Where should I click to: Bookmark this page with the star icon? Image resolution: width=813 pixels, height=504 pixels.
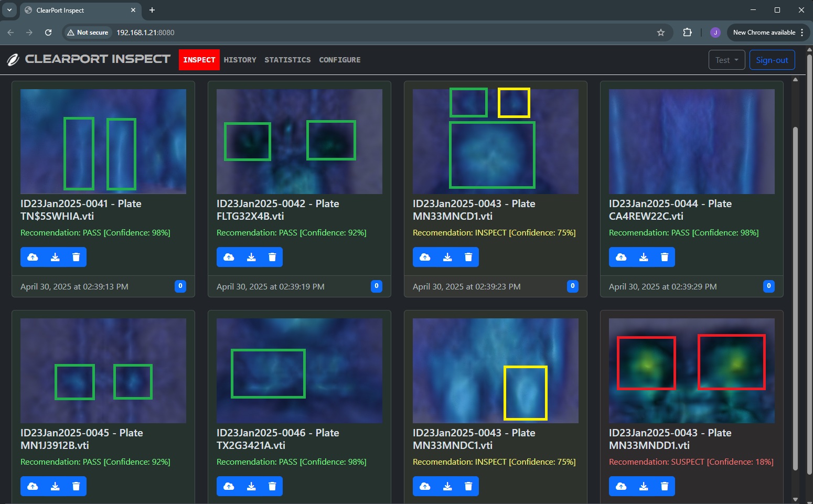click(x=661, y=33)
